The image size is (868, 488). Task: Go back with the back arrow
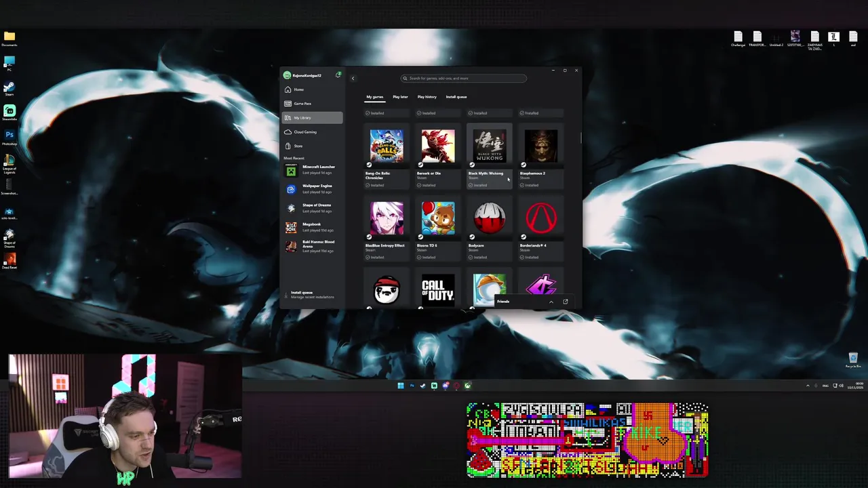pos(353,79)
